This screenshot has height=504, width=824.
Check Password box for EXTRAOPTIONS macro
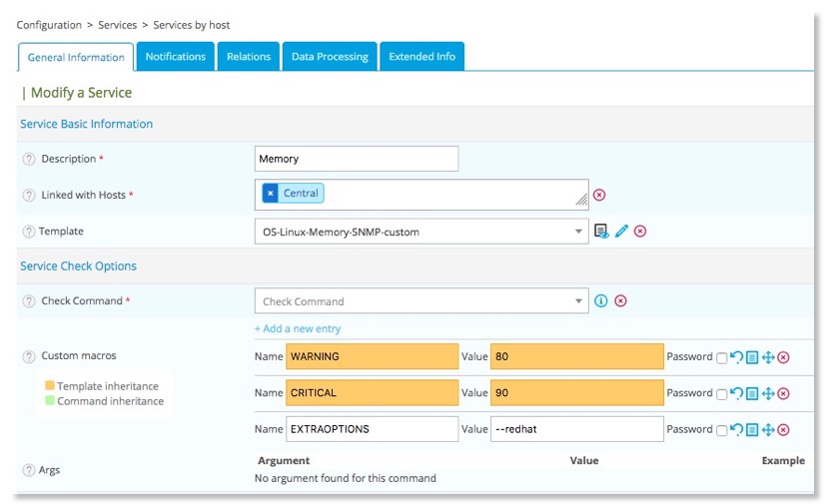[x=721, y=431]
